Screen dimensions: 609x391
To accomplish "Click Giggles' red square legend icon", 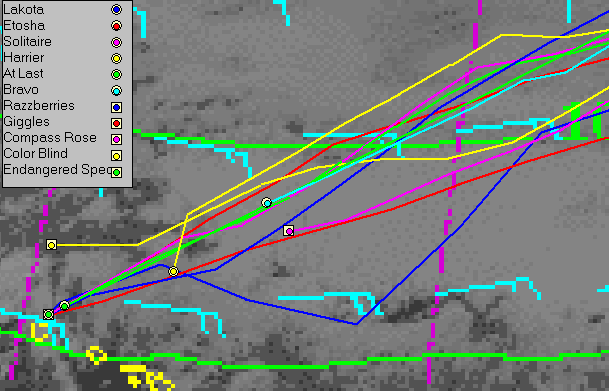I will [x=116, y=123].
